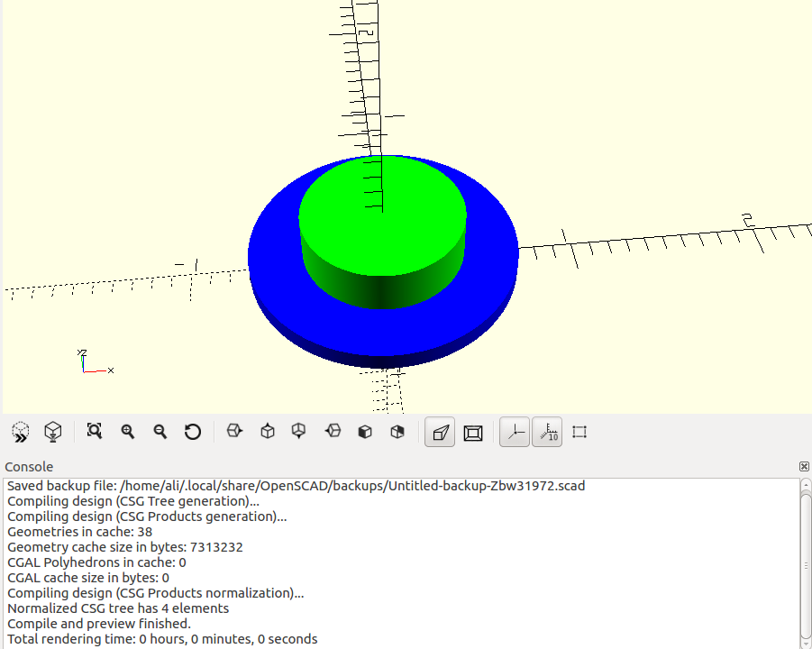Click 'CGAL cache size in bytes: 0' line
Viewport: 812px width, 649px height.
tap(88, 578)
